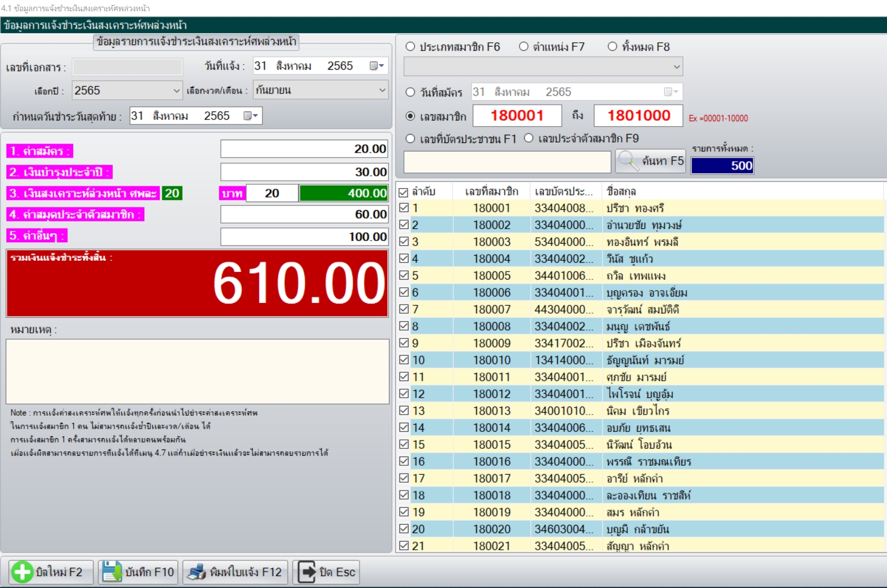Click the exit door Close Esc icon

pos(307,572)
